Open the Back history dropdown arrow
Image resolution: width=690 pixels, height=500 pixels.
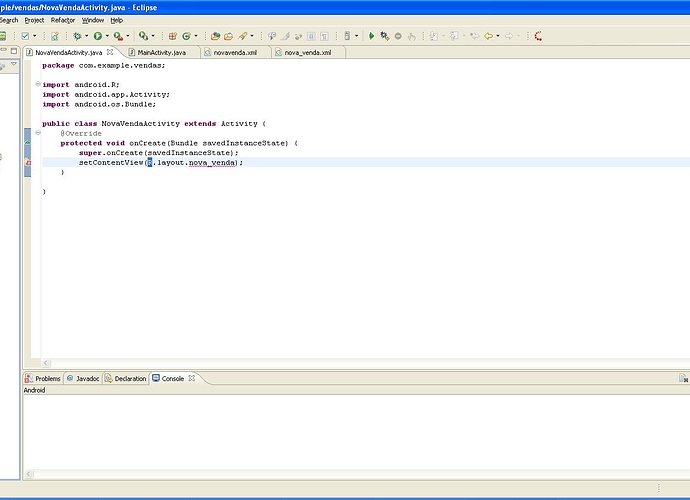(499, 36)
